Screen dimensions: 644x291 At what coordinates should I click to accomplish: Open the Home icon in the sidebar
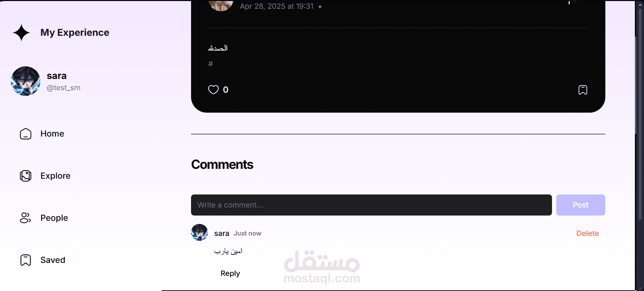26,134
